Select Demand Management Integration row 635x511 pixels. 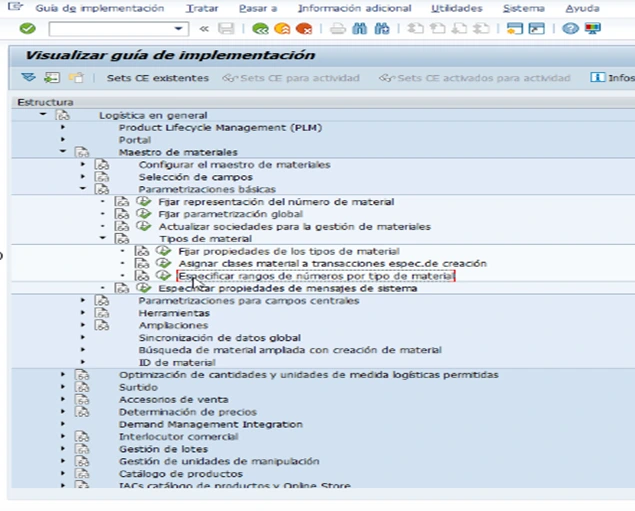click(x=211, y=424)
